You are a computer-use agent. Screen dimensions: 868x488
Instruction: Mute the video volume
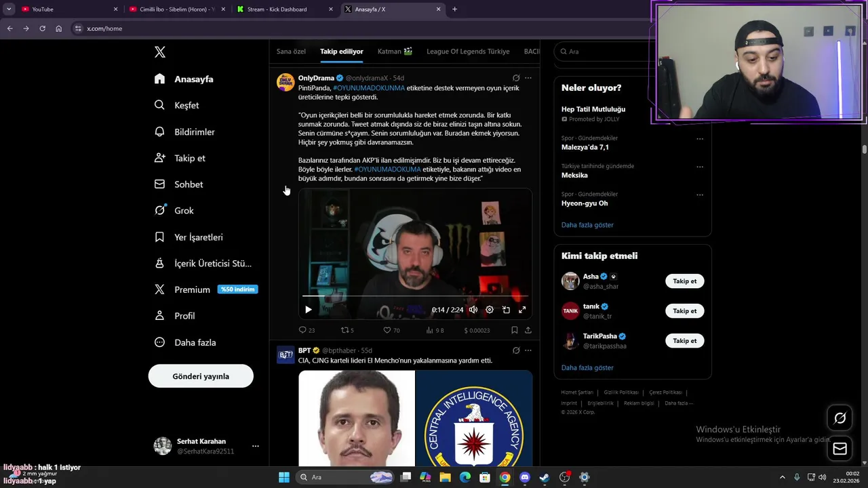473,310
